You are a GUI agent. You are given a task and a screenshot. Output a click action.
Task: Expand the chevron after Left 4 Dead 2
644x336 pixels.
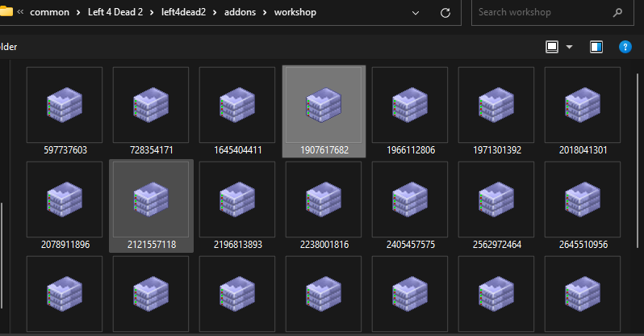152,13
